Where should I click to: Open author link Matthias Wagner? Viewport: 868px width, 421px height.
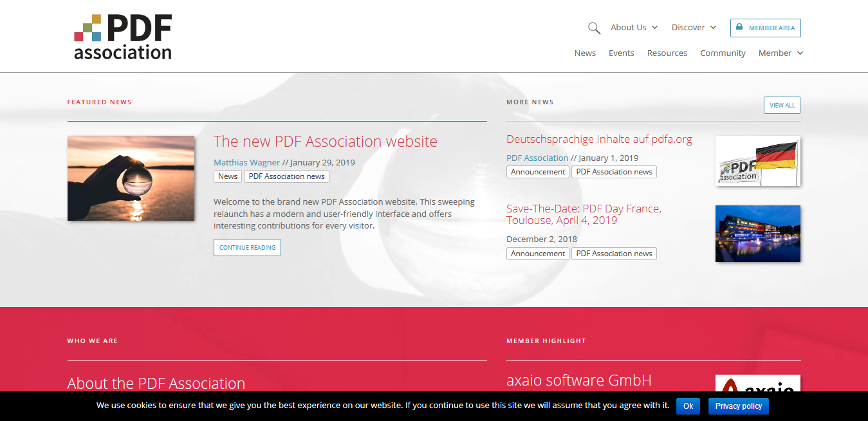click(x=247, y=162)
